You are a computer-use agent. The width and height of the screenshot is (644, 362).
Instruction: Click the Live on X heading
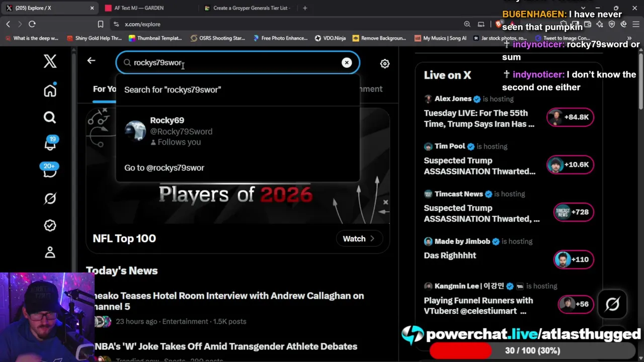pyautogui.click(x=447, y=75)
